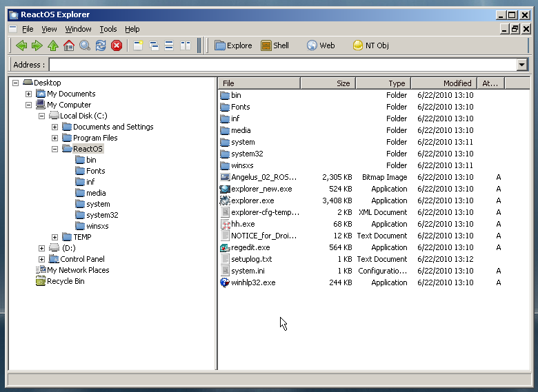This screenshot has height=392, width=538.
Task: Switch to Shell view
Action: (275, 45)
